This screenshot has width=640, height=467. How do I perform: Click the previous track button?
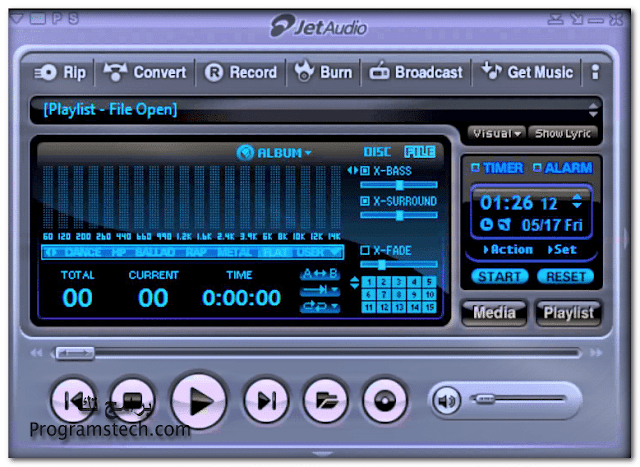coord(74,401)
